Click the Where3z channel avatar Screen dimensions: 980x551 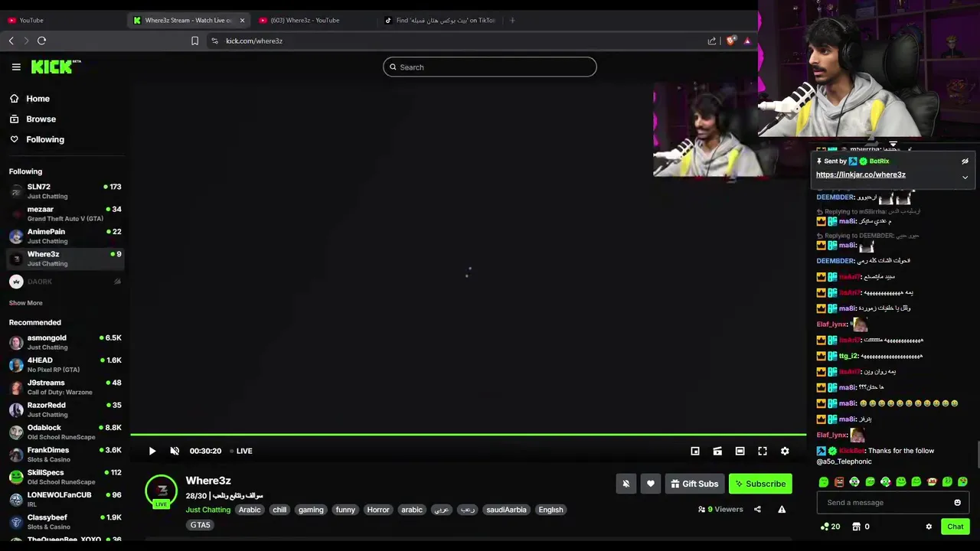[162, 491]
